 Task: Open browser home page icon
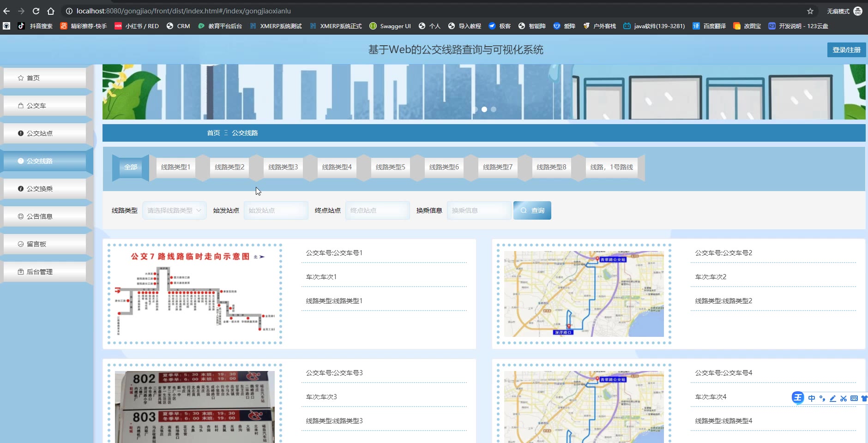click(x=51, y=11)
